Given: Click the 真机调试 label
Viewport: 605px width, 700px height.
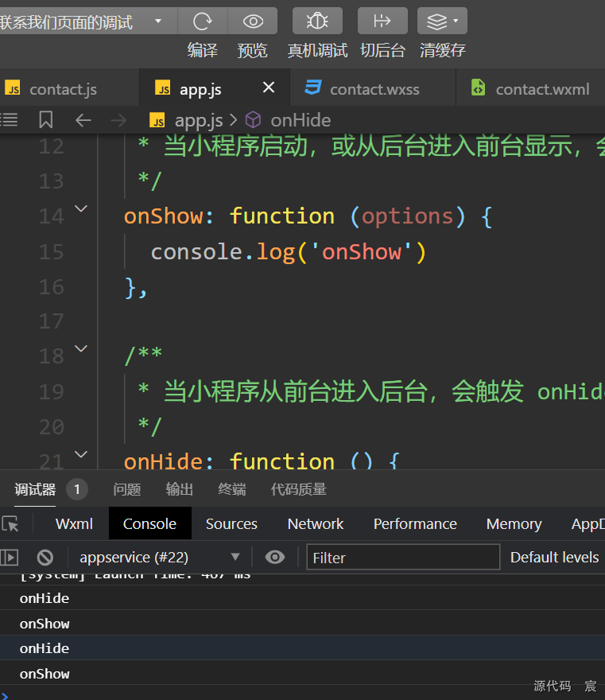Looking at the screenshot, I should click(x=317, y=50).
